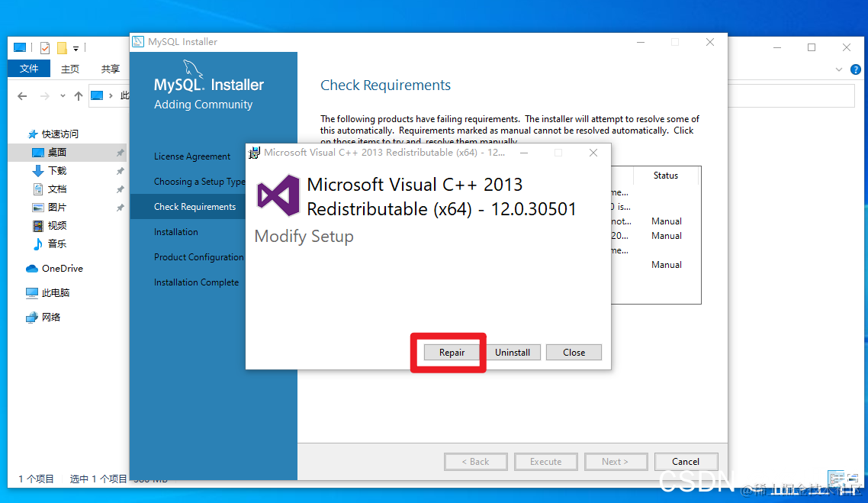Click Cancel in the MySQL Installer
868x503 pixels.
coord(685,462)
